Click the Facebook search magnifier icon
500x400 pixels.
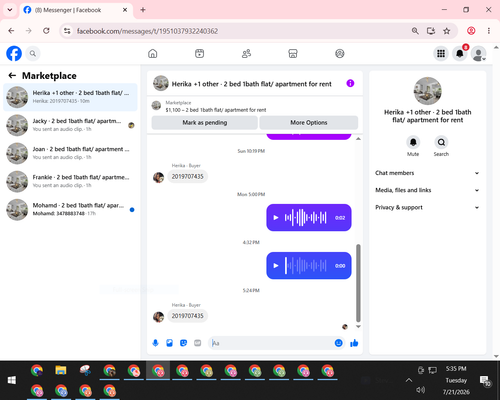coord(33,53)
